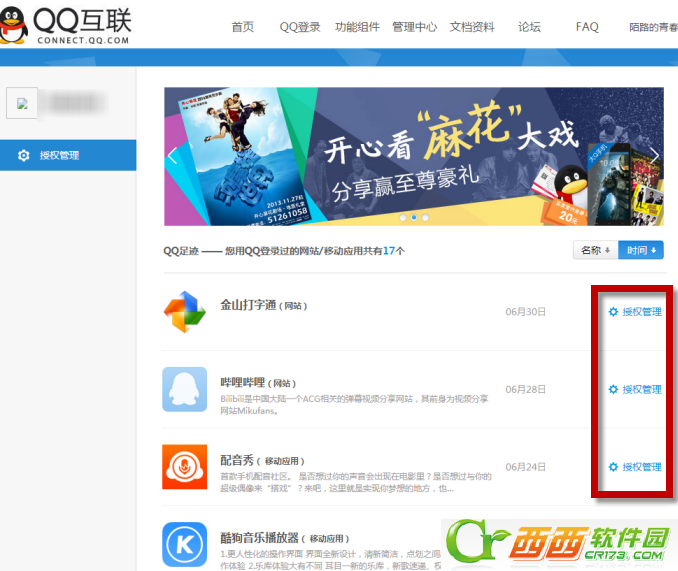Sort apps by 时间
This screenshot has width=678, height=571.
point(641,250)
